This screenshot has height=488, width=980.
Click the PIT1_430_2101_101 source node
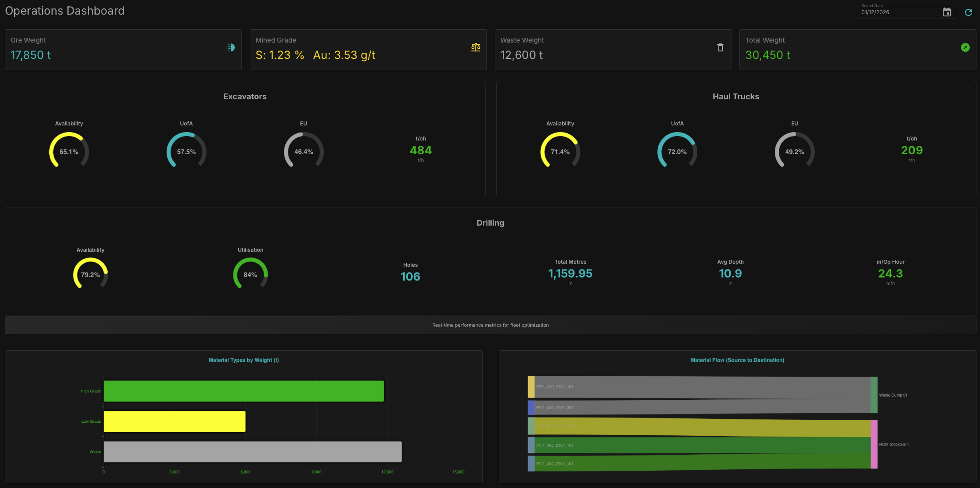tap(531, 464)
